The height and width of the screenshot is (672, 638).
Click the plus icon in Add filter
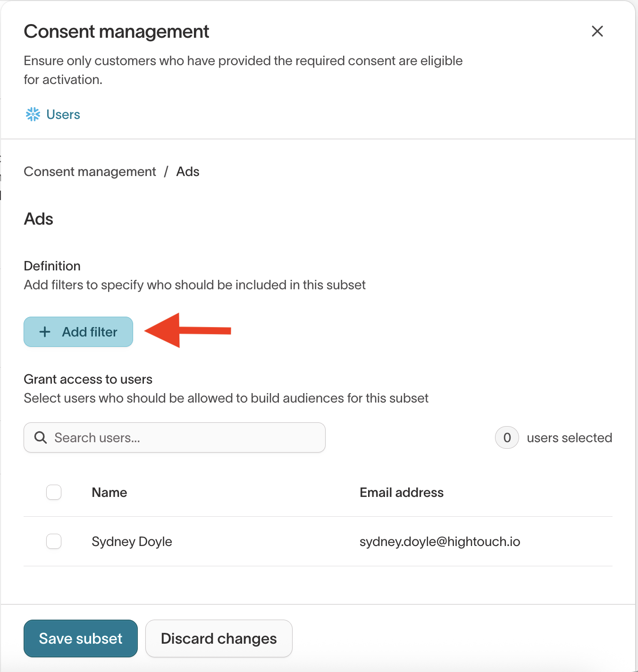(45, 332)
